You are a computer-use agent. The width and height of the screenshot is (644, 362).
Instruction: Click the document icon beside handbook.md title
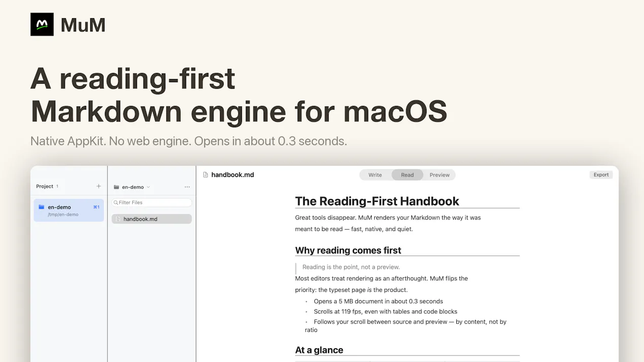point(205,175)
